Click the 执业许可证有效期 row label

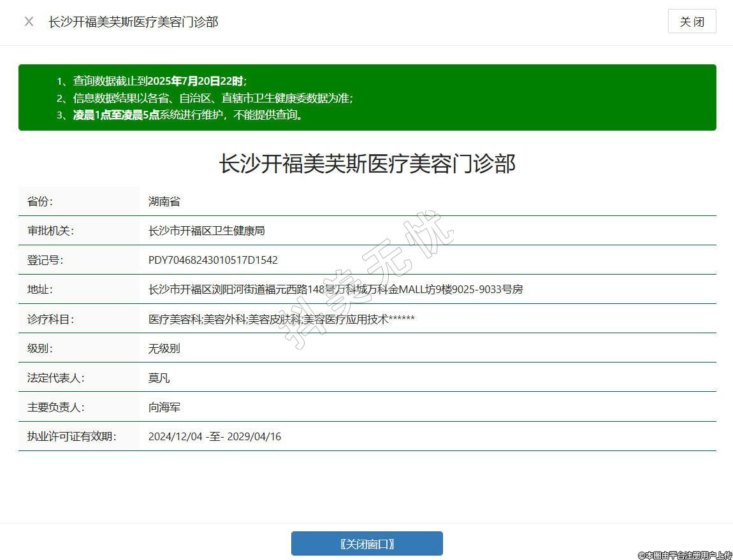pos(71,436)
